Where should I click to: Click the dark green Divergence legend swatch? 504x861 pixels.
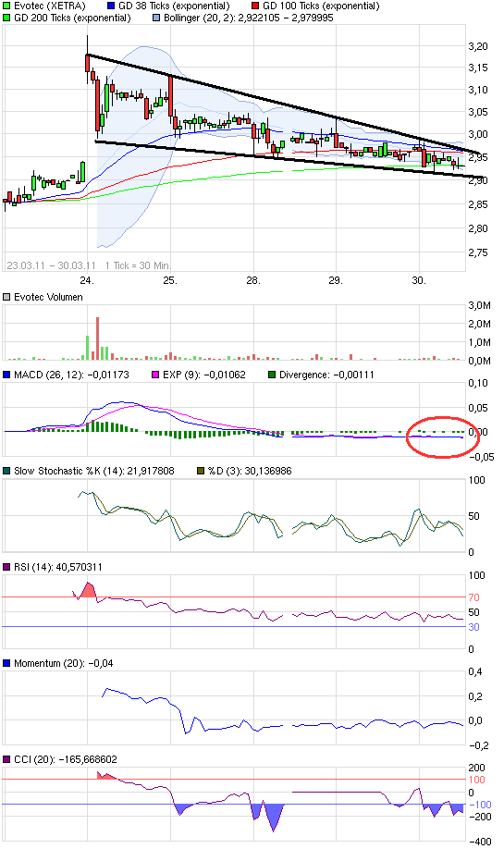coord(272,375)
